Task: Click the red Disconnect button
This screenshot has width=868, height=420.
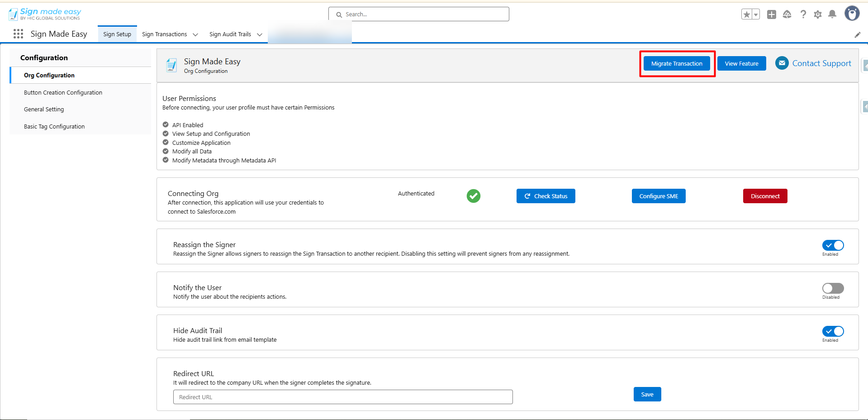Action: [x=765, y=196]
